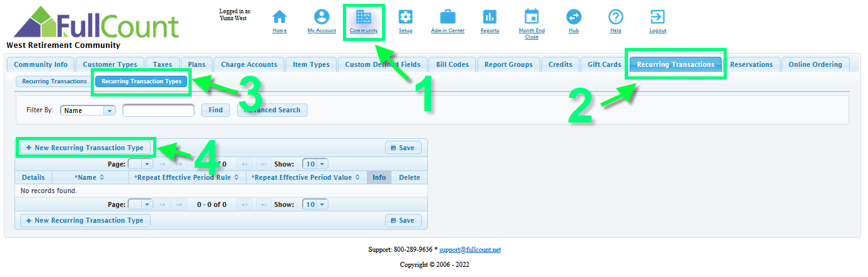This screenshot has height=277, width=868.
Task: Open the Hub arrows icon
Action: coord(574,17)
